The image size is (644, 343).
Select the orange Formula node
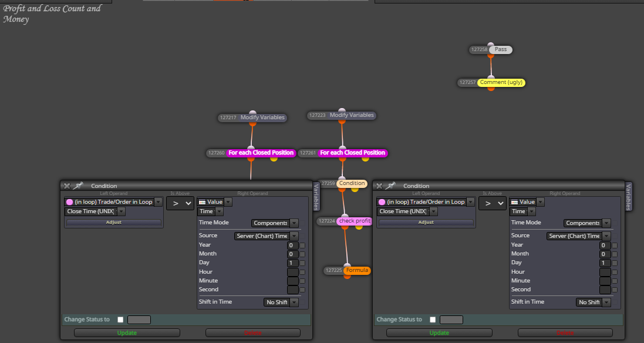pos(357,270)
